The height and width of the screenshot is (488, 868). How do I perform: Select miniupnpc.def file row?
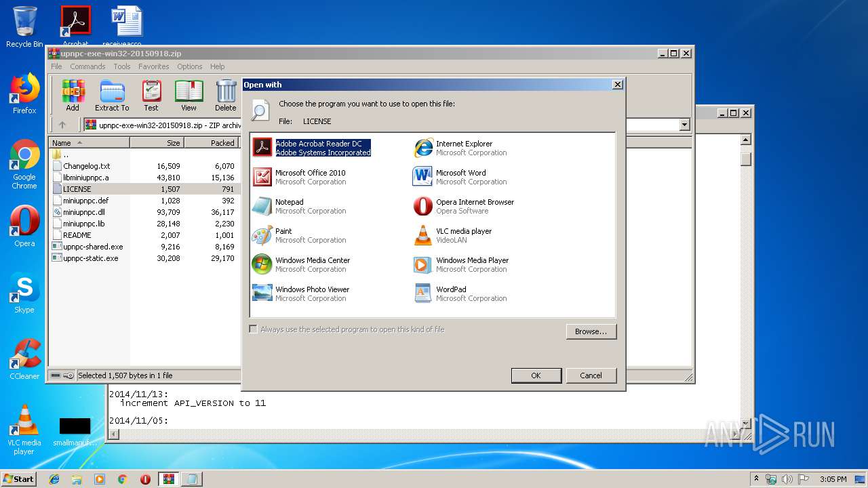[144, 201]
